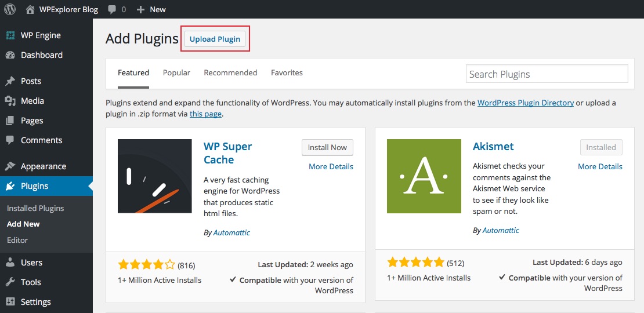Click 'Last Updated: 6 days ago' text
The height and width of the screenshot is (313, 644).
tap(577, 262)
